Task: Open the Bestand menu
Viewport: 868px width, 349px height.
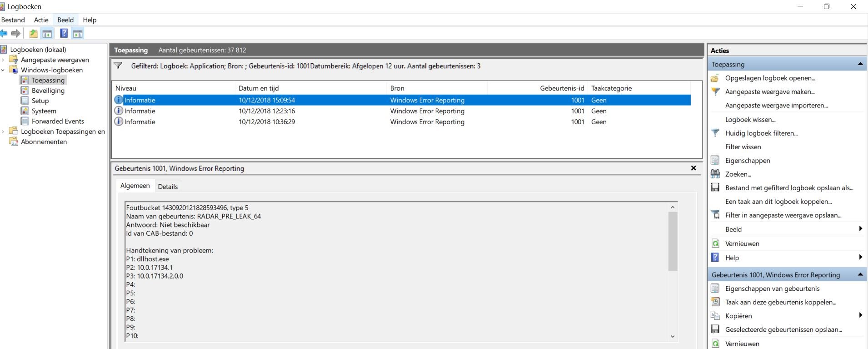Action: [x=13, y=20]
